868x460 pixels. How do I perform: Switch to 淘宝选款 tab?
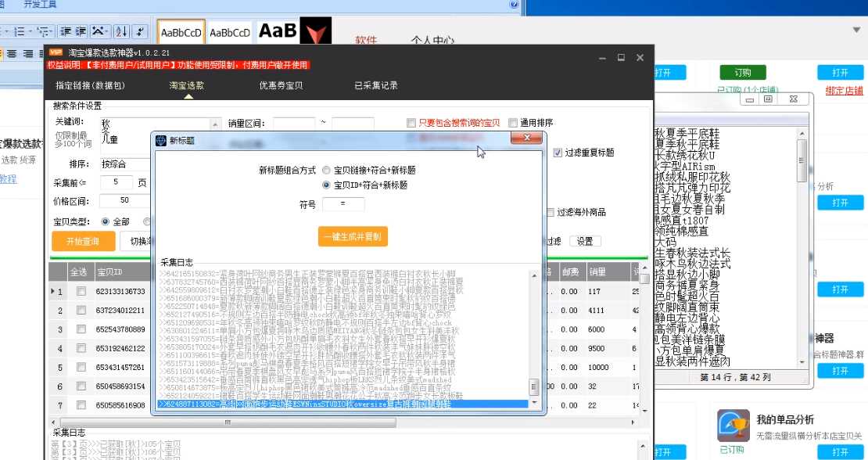pos(187,85)
